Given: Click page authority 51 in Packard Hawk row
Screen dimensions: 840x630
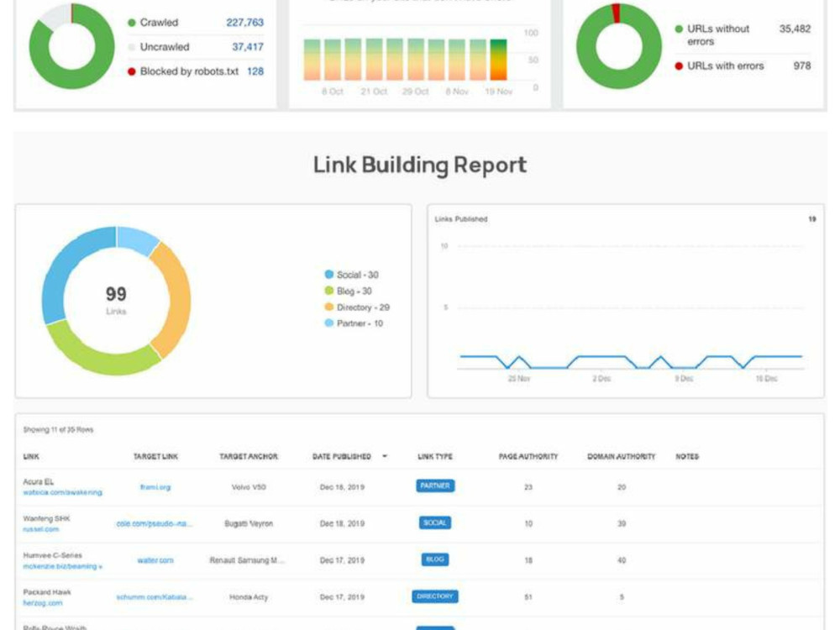Looking at the screenshot, I should [x=528, y=597].
